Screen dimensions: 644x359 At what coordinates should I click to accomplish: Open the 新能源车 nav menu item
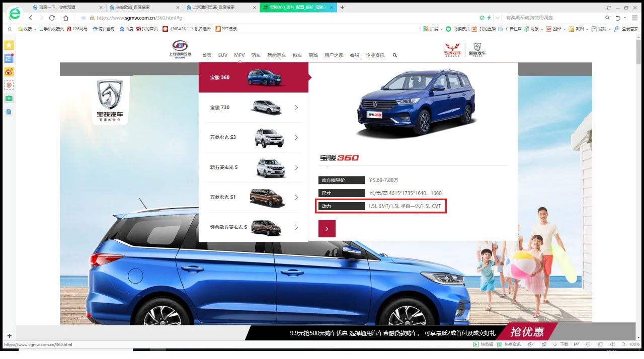tap(276, 55)
